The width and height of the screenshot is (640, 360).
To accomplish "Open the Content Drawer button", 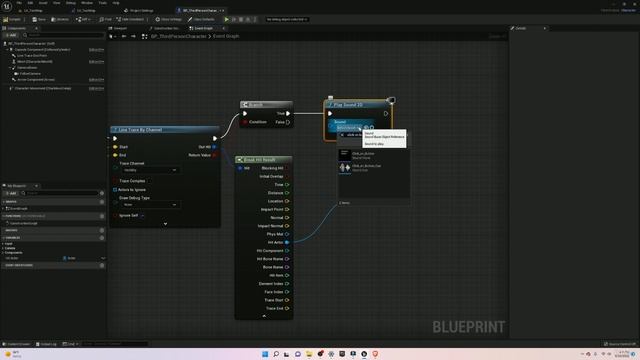I will click(x=16, y=344).
